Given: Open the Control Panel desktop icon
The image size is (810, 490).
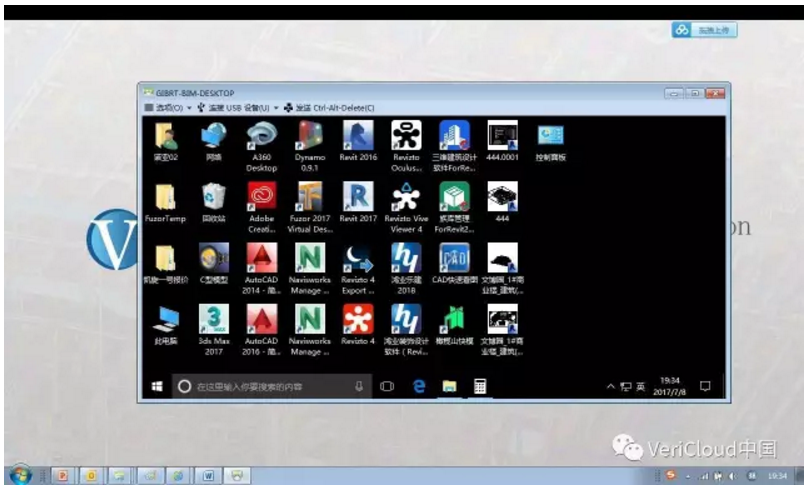Looking at the screenshot, I should (551, 141).
